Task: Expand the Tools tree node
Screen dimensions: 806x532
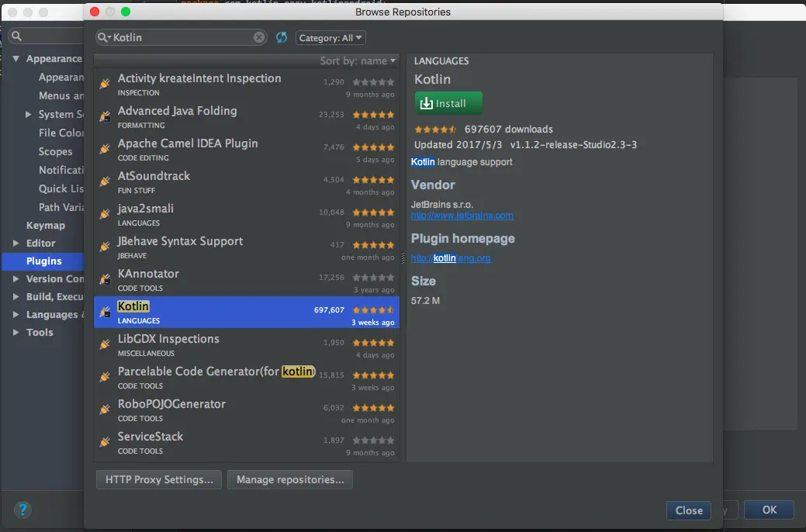Action: pos(16,333)
